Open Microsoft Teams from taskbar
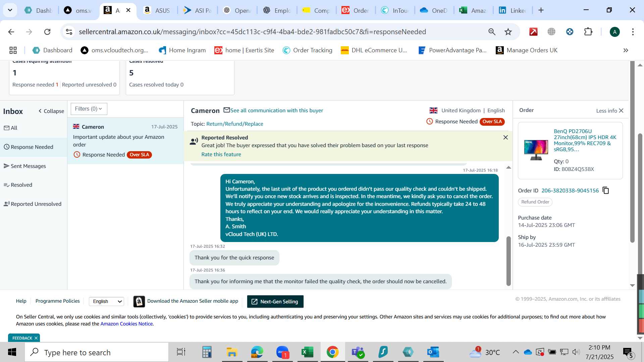The image size is (644, 362). (x=358, y=352)
